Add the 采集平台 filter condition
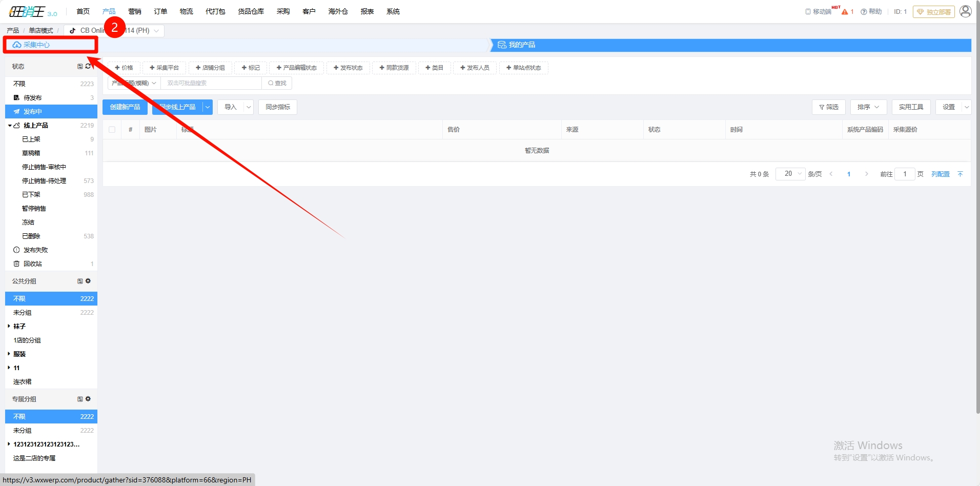 click(x=164, y=68)
